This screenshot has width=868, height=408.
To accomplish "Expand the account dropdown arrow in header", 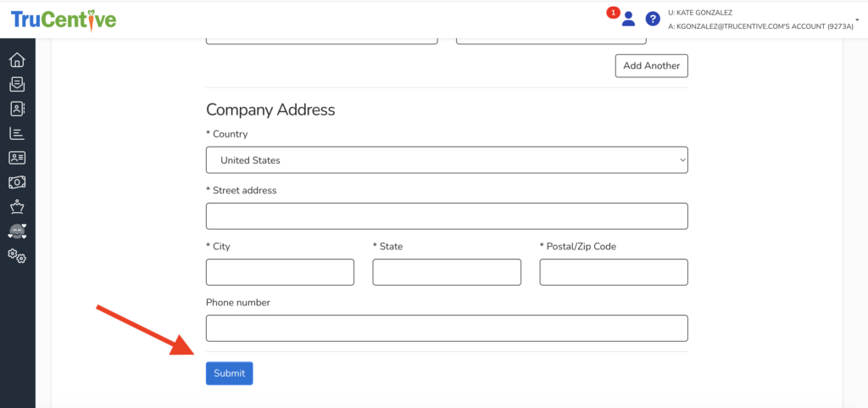I will (857, 19).
